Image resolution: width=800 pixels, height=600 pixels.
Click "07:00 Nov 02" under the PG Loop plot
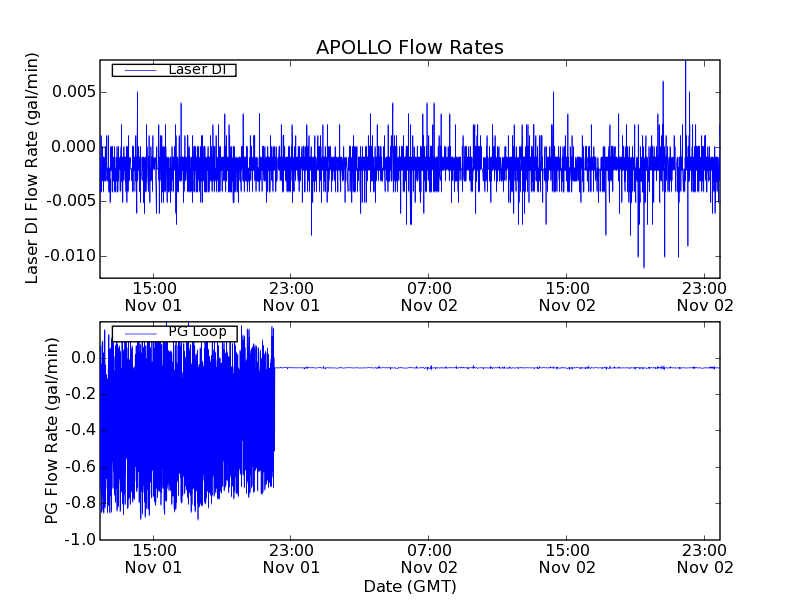(429, 559)
